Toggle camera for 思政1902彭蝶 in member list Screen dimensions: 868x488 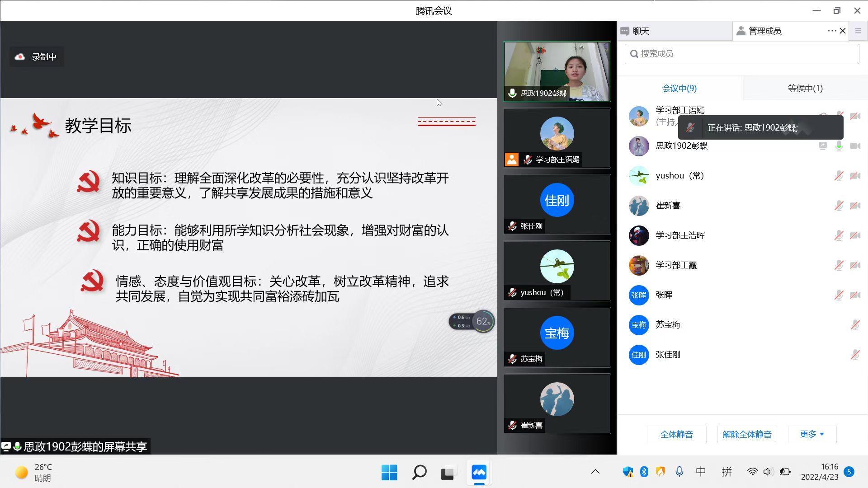pyautogui.click(x=855, y=146)
